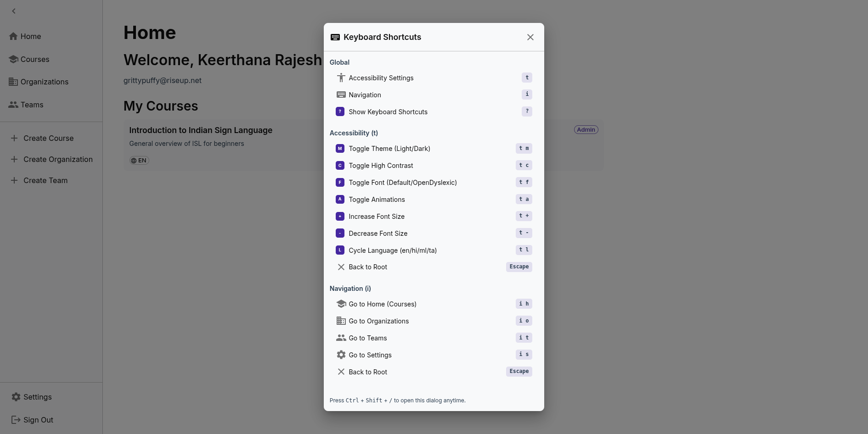Click the Home house icon in sidebar
This screenshot has width=868, height=434.
[x=13, y=36]
